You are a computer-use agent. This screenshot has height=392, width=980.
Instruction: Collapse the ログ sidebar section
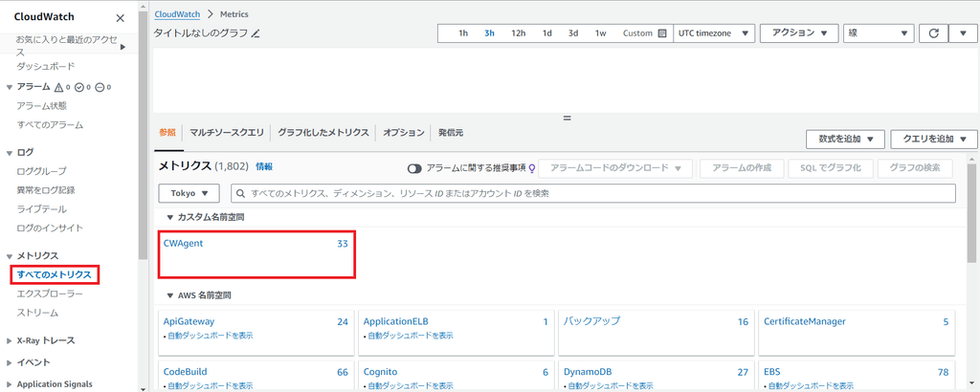[x=9, y=152]
